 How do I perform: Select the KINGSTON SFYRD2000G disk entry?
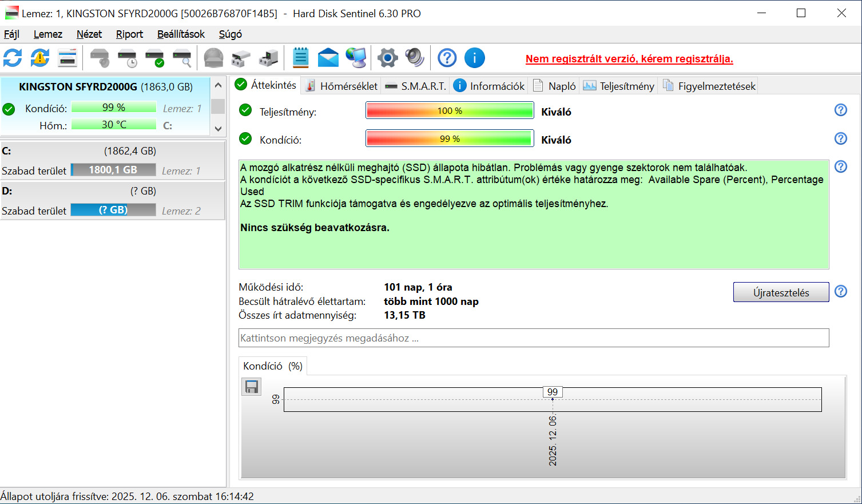(x=105, y=106)
